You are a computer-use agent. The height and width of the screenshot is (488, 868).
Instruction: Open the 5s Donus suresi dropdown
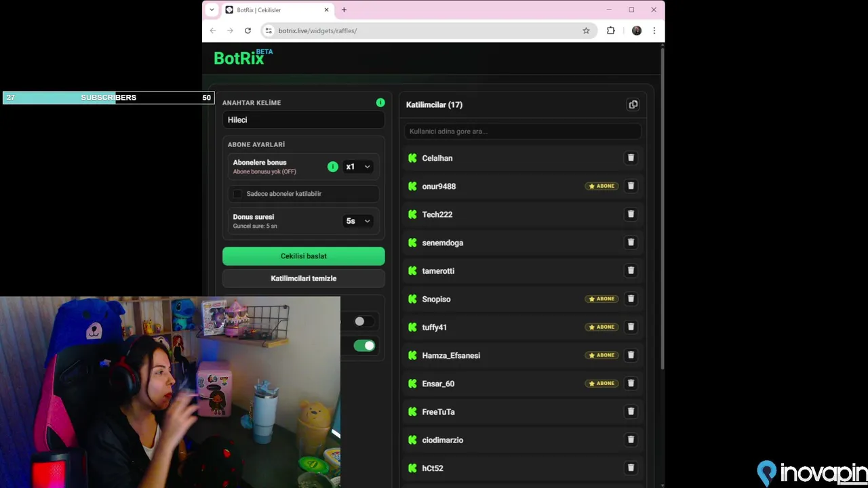click(x=358, y=221)
